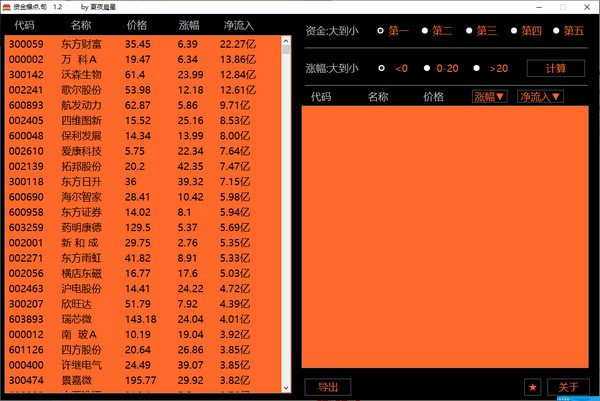This screenshot has width=600, height=401.
Task: Click the list scrollbar up arrow
Action: coord(286,40)
